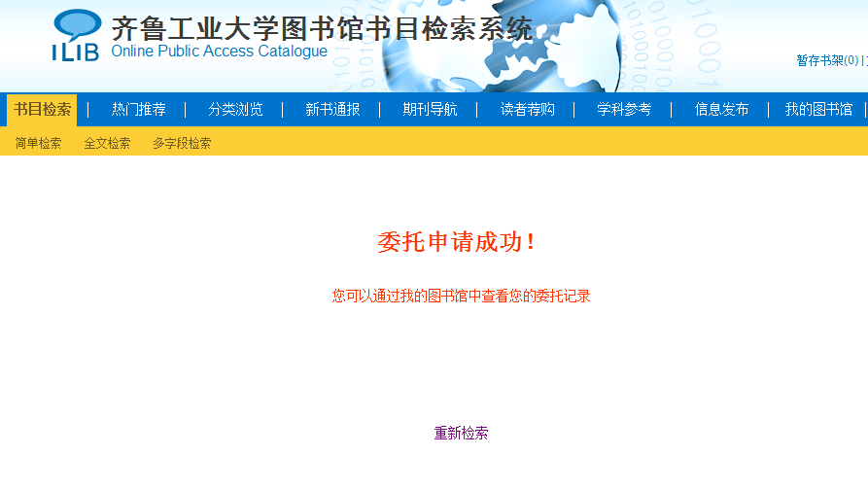Select 分类浏览 menu item
This screenshot has height=490, width=868.
(x=235, y=110)
